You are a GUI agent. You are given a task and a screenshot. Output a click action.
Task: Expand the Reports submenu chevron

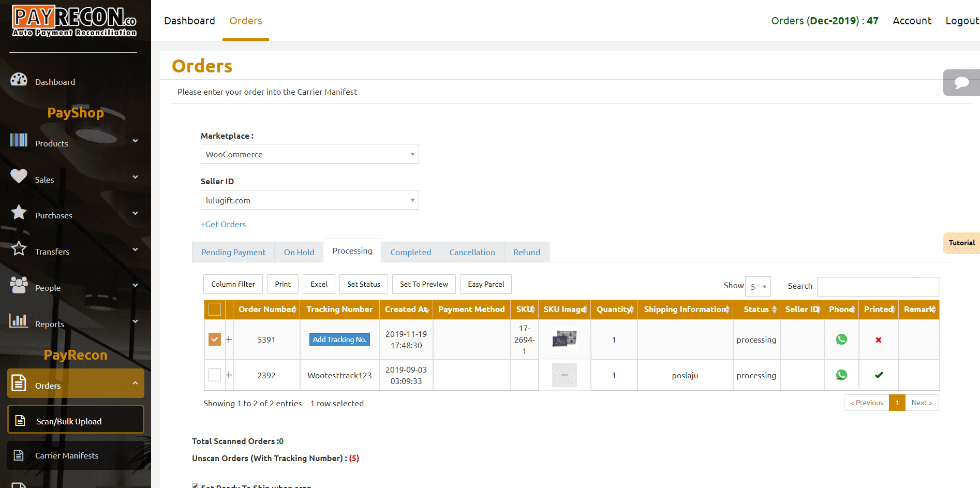click(135, 321)
